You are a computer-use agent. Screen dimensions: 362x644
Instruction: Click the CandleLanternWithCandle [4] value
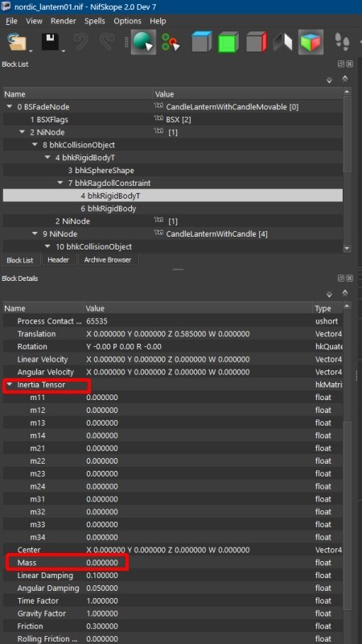click(x=216, y=233)
